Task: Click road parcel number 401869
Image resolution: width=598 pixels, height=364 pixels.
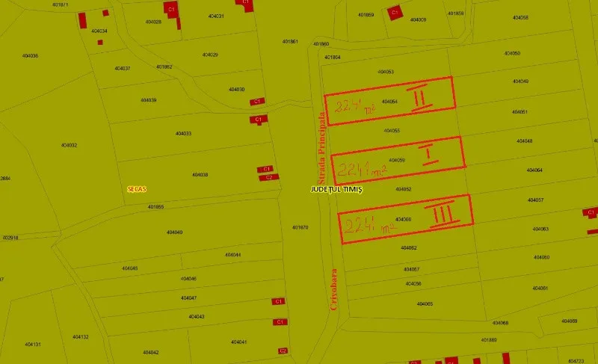Action: click(x=489, y=340)
